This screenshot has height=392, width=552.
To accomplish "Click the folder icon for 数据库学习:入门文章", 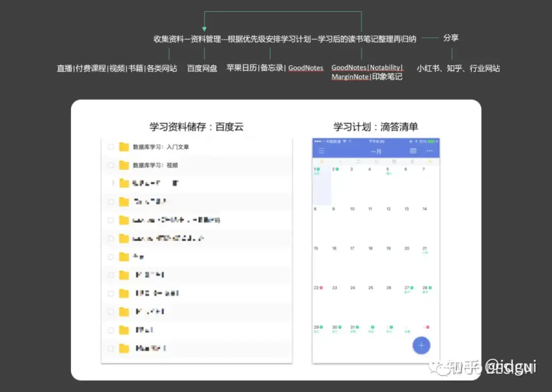I will [124, 147].
